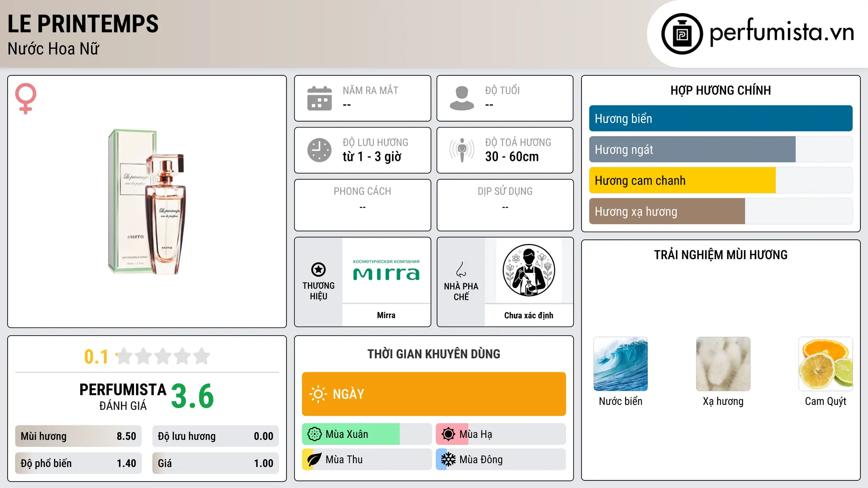
Task: Click the ĐỘ TUỔI label
Action: (502, 90)
